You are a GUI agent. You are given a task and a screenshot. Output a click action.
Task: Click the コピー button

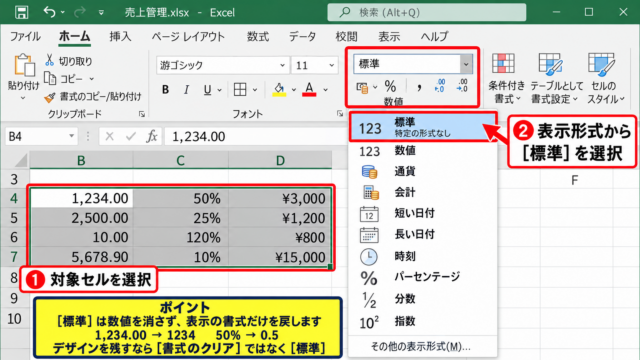point(64,78)
